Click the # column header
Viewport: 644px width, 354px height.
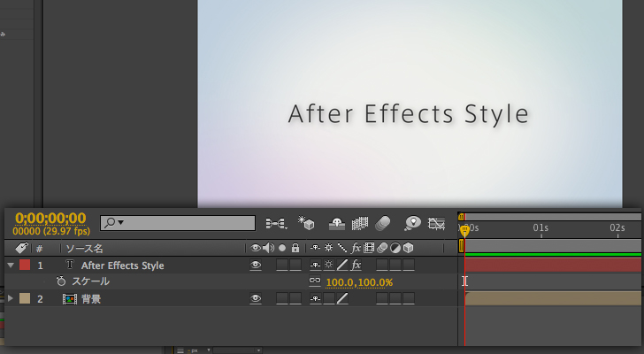(x=40, y=249)
